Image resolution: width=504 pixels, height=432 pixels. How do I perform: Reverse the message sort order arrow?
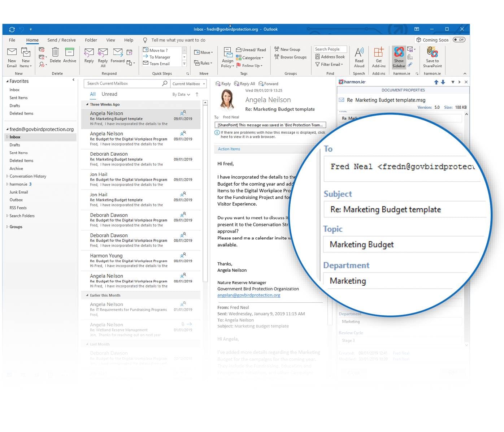197,94
